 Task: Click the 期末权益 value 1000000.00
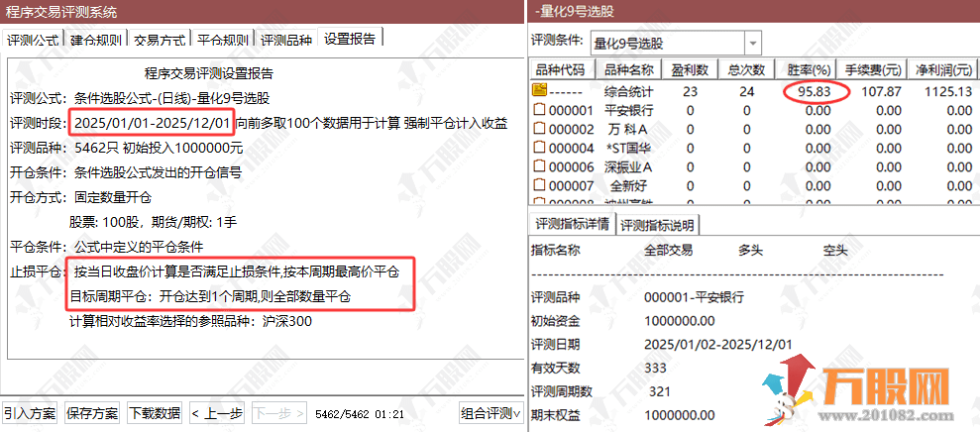coord(680,414)
